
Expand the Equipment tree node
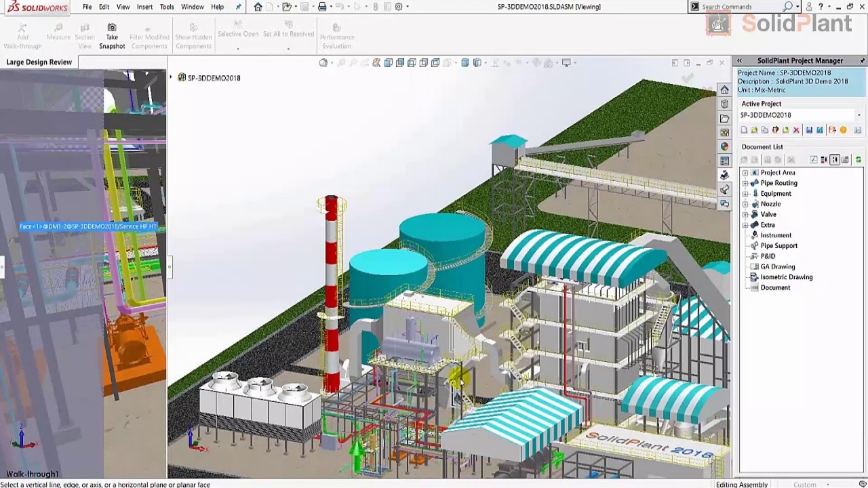tap(745, 194)
